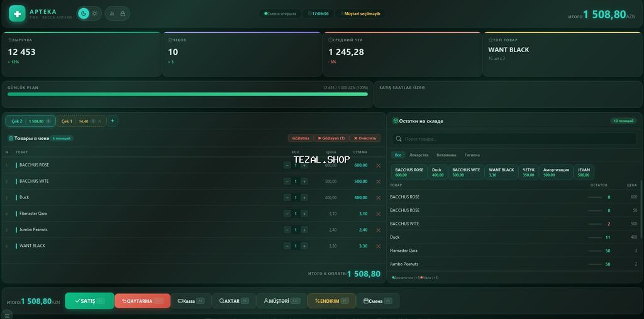Decrease quantity of Flamaster Qara in receipt

click(x=287, y=214)
